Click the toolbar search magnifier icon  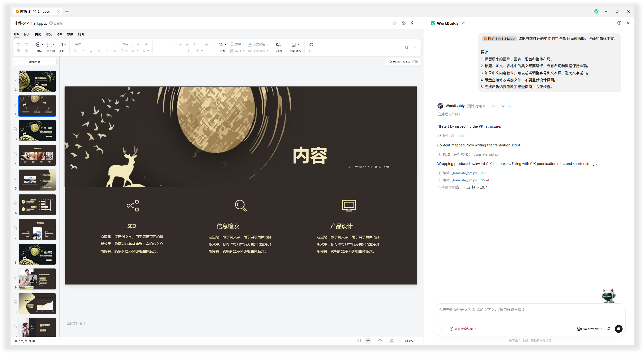click(x=407, y=48)
